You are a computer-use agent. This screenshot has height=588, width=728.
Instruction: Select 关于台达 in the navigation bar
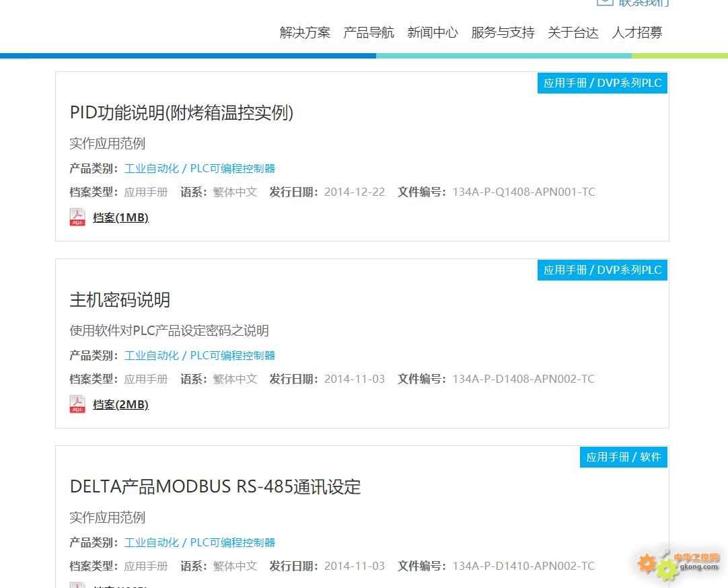[x=573, y=32]
